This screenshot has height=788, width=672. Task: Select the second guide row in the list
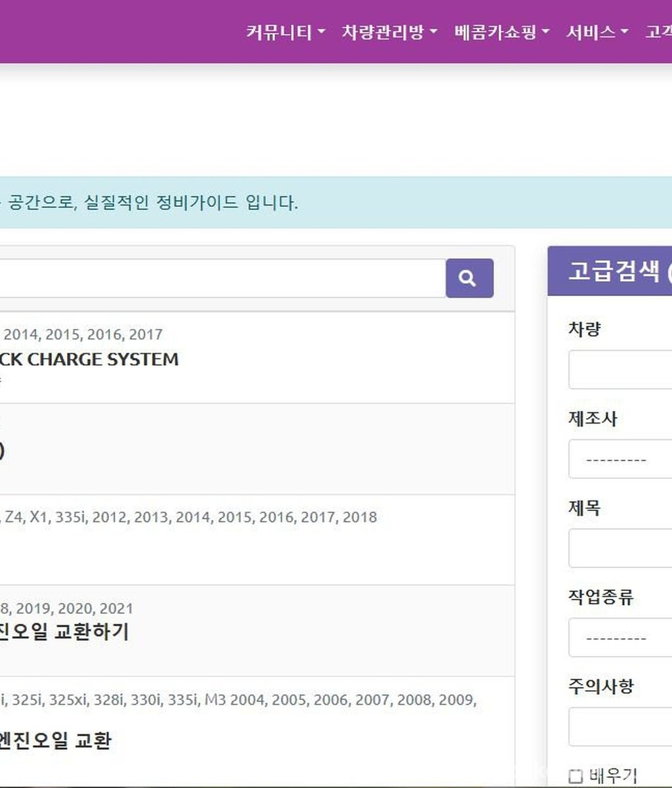click(256, 449)
